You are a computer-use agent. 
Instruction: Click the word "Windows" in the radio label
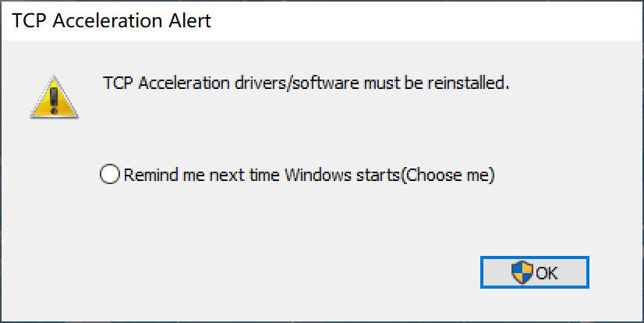pyautogui.click(x=318, y=175)
